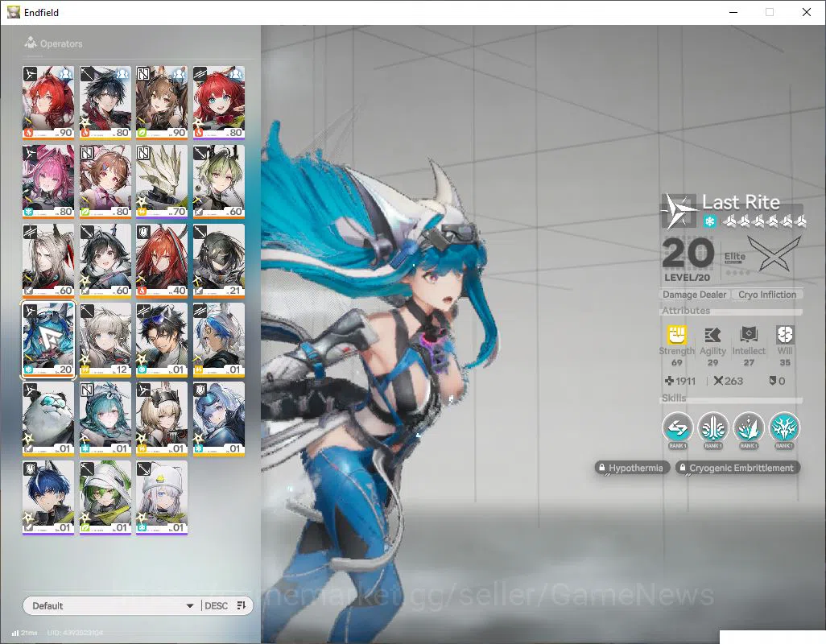This screenshot has width=826, height=644.
Task: Click the Will value 35
Action: (784, 362)
